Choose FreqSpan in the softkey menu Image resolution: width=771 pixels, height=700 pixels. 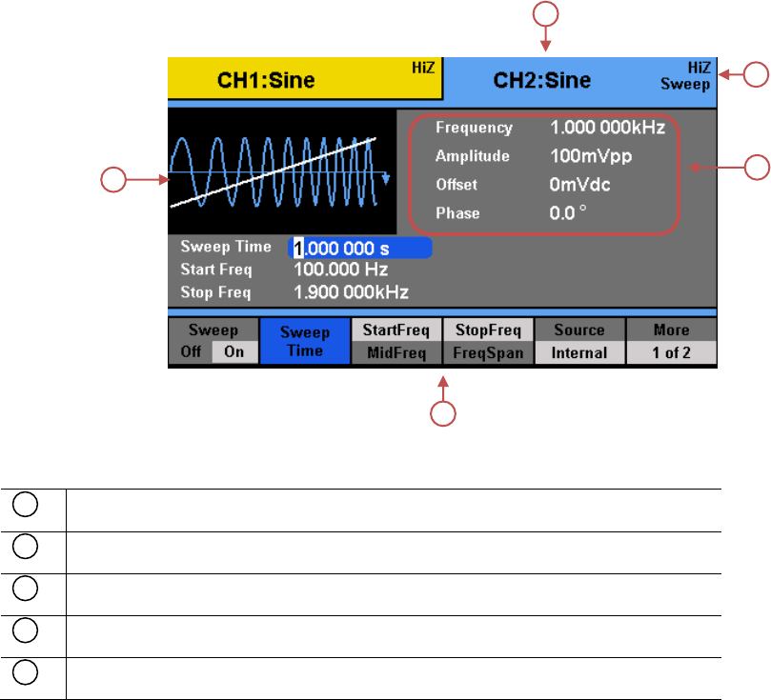click(488, 352)
